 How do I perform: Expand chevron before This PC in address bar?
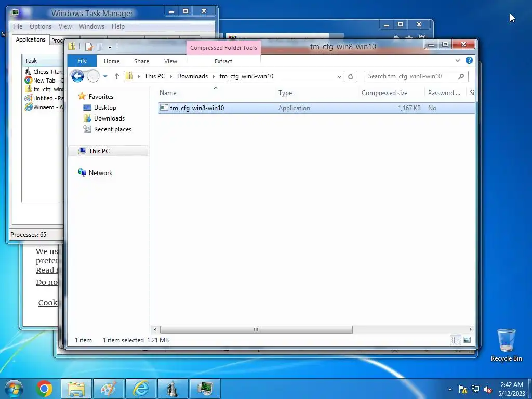tap(138, 76)
